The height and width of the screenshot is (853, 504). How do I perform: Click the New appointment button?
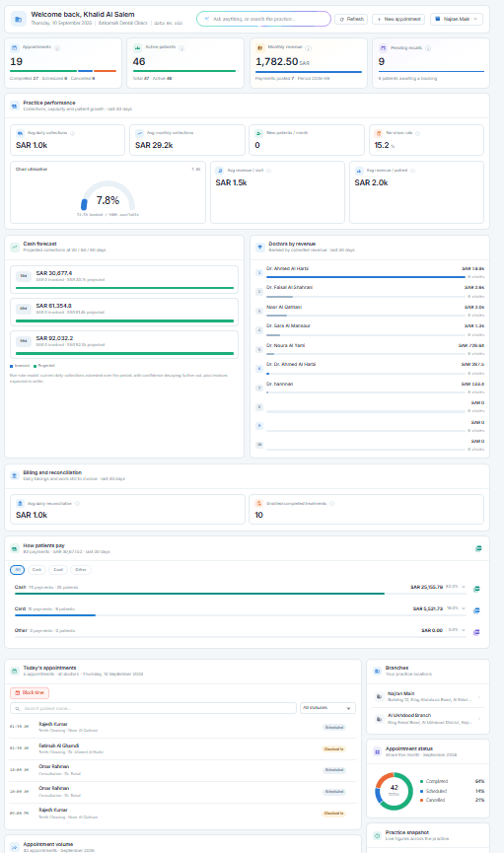398,19
